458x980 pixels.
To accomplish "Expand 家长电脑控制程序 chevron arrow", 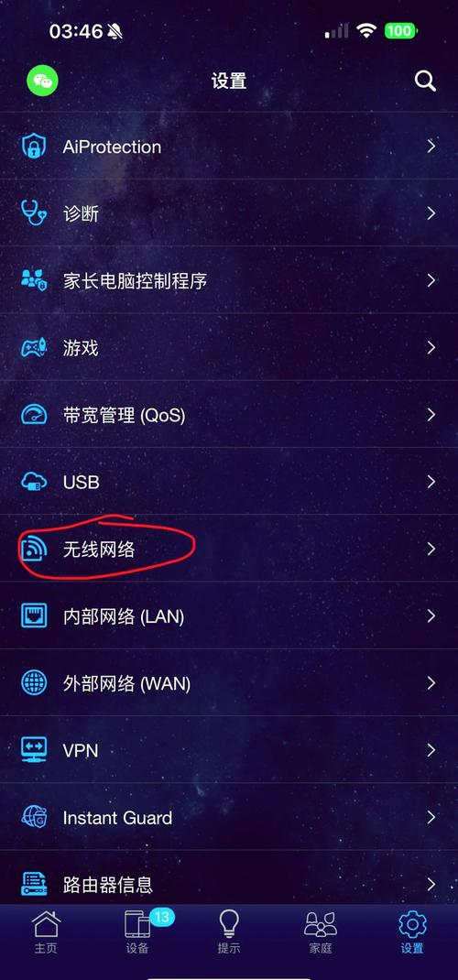I will (x=431, y=280).
